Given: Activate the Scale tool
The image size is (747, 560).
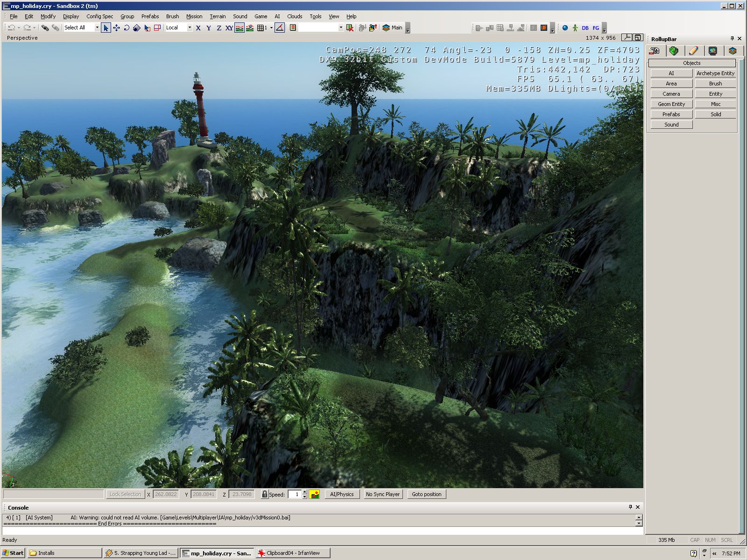Looking at the screenshot, I should click(x=137, y=28).
